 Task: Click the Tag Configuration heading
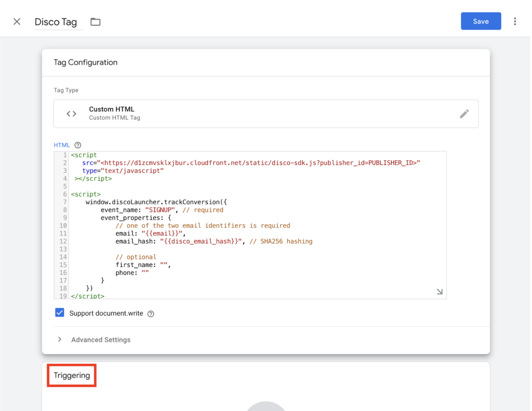tap(85, 62)
